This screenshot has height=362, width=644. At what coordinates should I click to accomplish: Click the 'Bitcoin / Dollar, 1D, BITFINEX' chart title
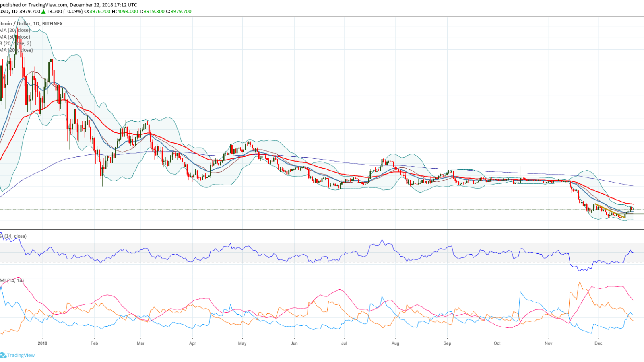31,24
